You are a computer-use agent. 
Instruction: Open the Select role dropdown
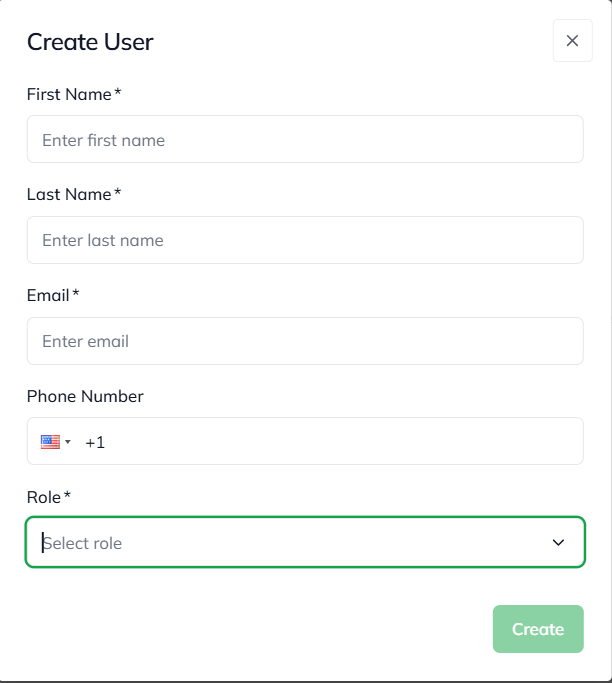coord(290,543)
